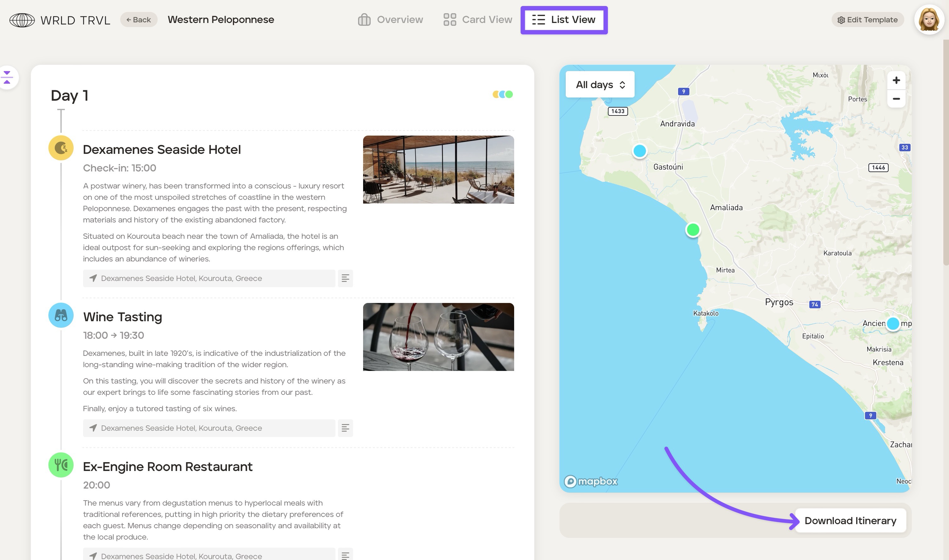Click the Day 1 colored dots indicator
This screenshot has width=949, height=560.
503,94
